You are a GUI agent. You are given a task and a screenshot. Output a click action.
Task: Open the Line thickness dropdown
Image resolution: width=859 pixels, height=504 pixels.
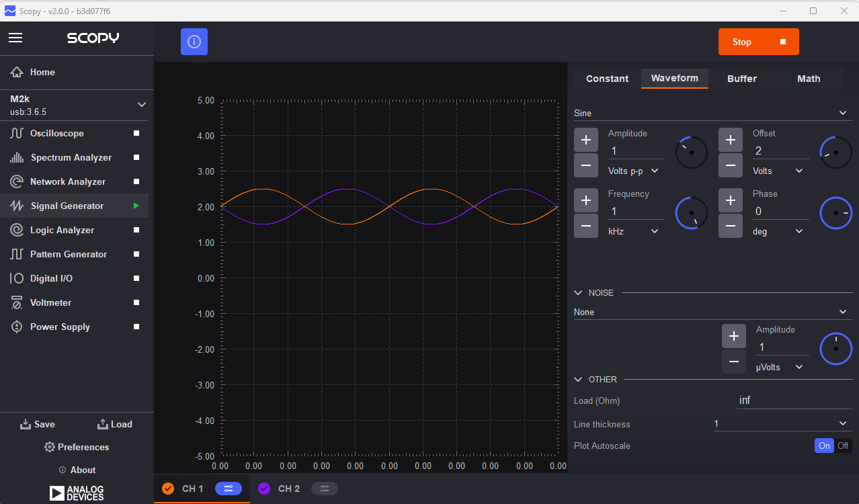click(x=782, y=424)
